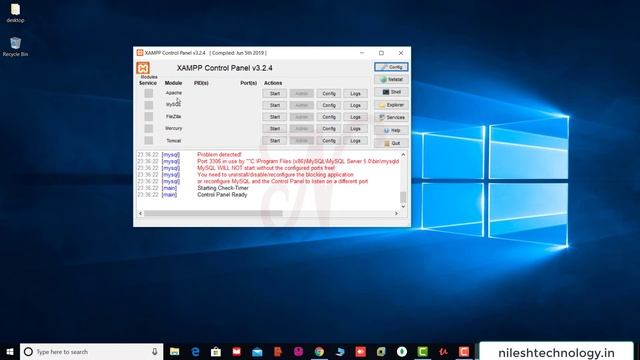Open the white circular taskbar icon

[x=402, y=352]
